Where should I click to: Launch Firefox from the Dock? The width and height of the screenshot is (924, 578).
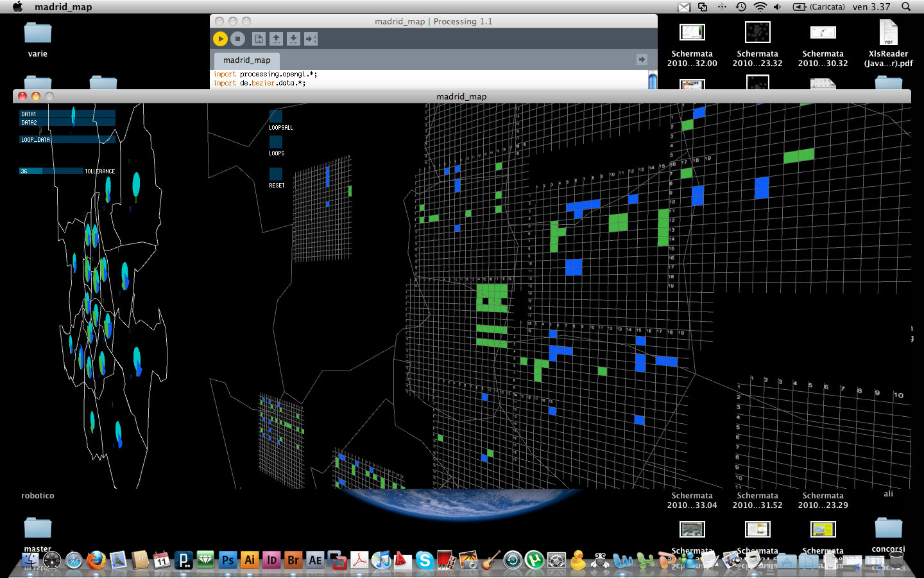click(96, 560)
